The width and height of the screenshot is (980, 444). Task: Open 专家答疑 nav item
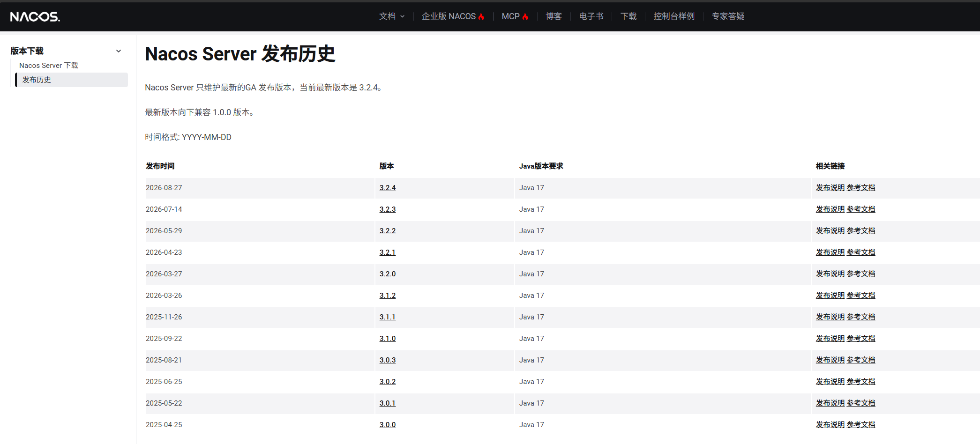point(728,16)
